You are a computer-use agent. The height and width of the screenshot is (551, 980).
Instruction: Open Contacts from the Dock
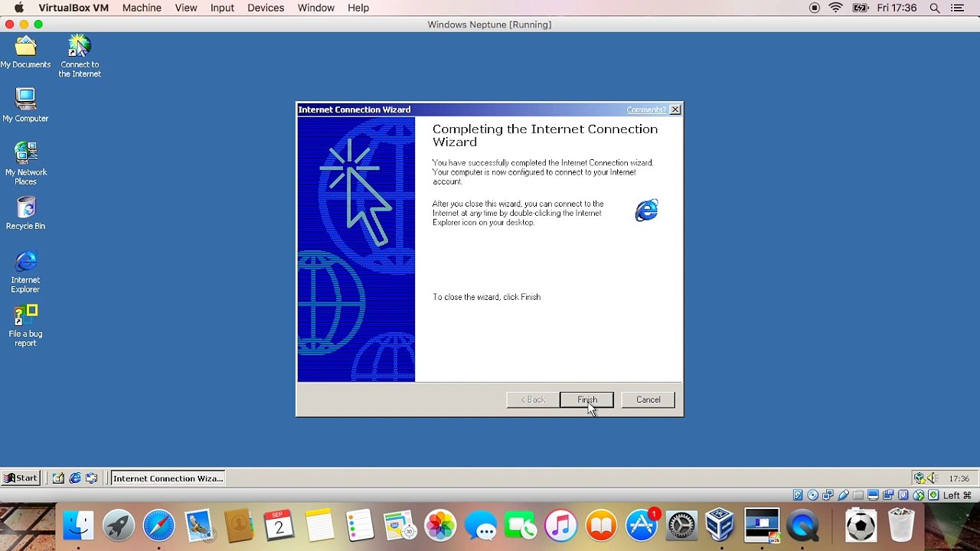click(x=239, y=527)
